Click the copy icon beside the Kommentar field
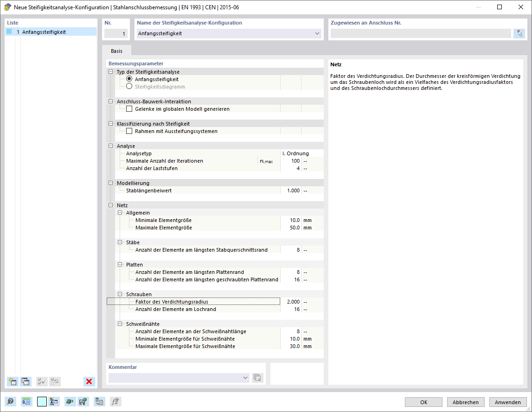Viewport: 532px width, 412px height. (x=257, y=378)
